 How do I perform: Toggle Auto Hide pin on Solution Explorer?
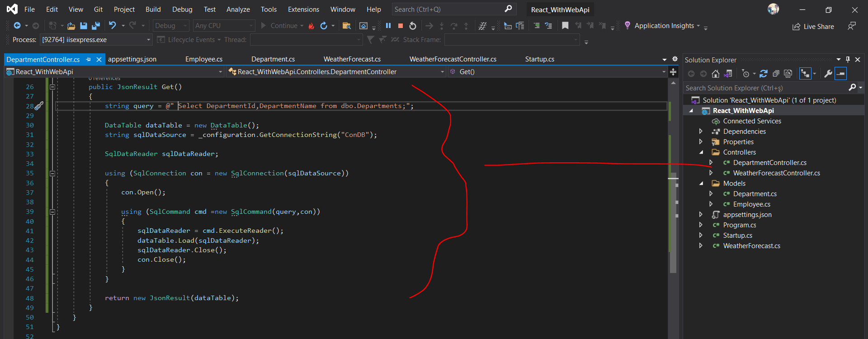(848, 60)
